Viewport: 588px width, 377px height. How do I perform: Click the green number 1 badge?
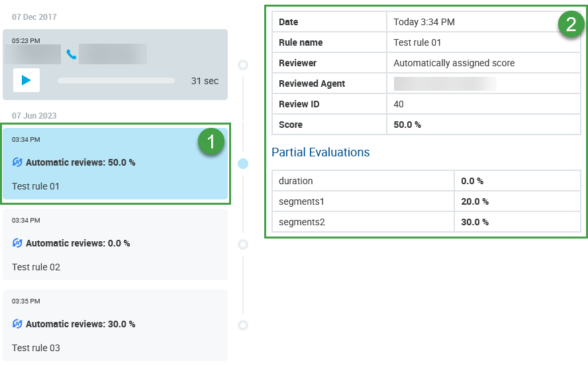click(x=211, y=141)
